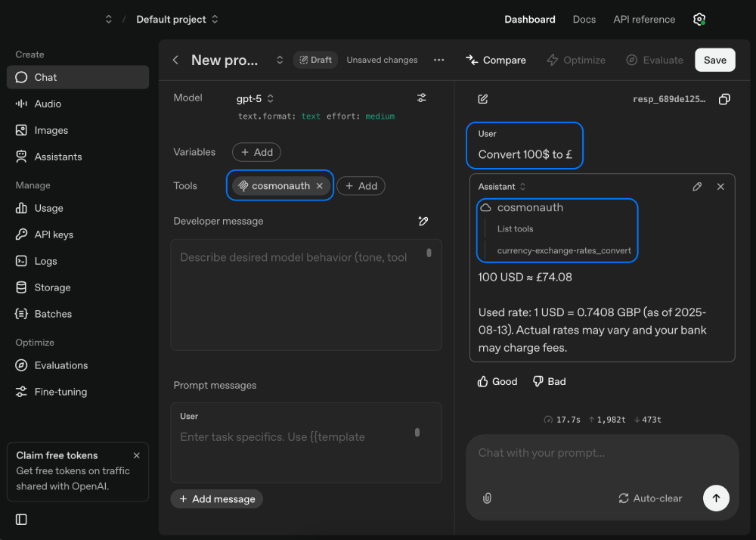Screen dimensions: 756x540
Task: Open prompt version selector next to New pro...
Action: pyautogui.click(x=280, y=60)
